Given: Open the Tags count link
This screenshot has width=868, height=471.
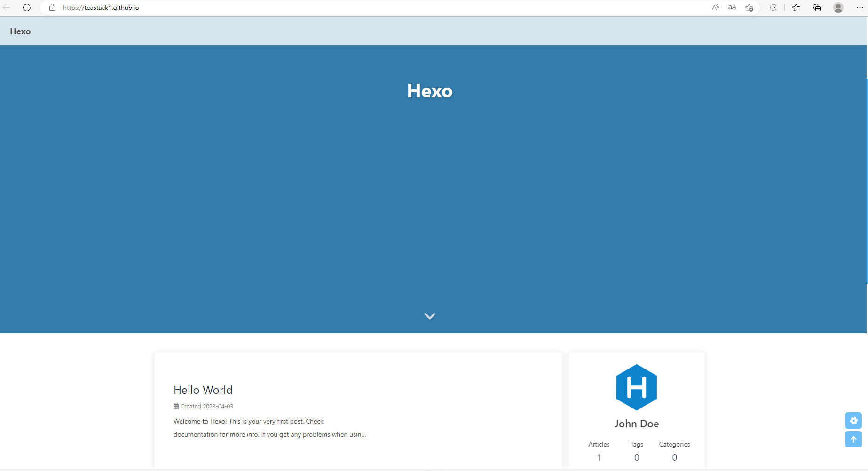Looking at the screenshot, I should click(x=637, y=451).
